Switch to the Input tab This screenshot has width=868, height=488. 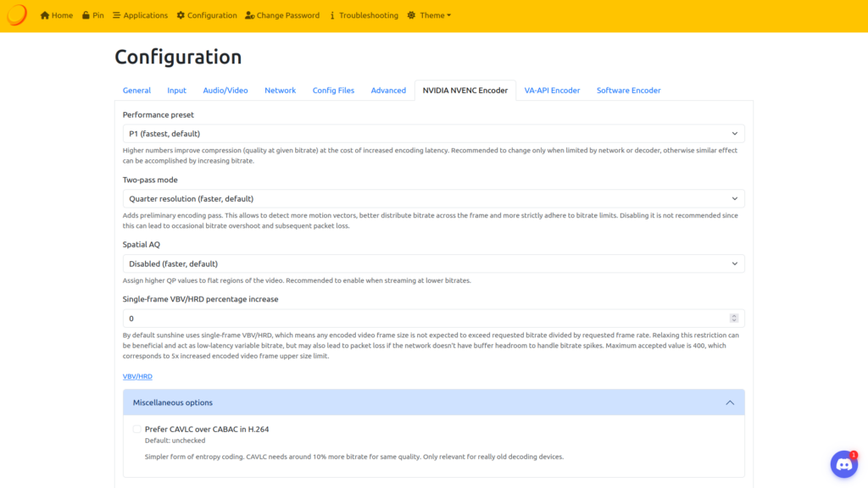pyautogui.click(x=176, y=90)
